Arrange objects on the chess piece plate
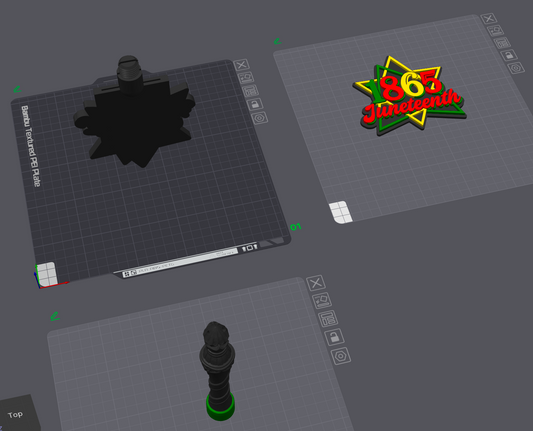The width and height of the screenshot is (533, 431). (328, 318)
